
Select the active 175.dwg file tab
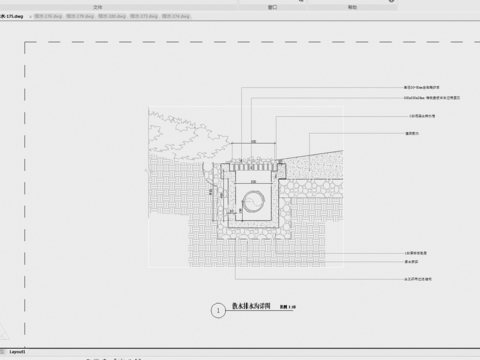[12, 16]
